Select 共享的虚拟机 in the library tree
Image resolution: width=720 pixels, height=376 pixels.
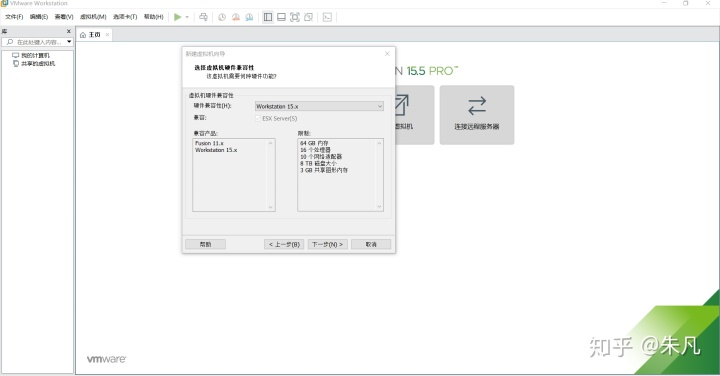[x=34, y=63]
